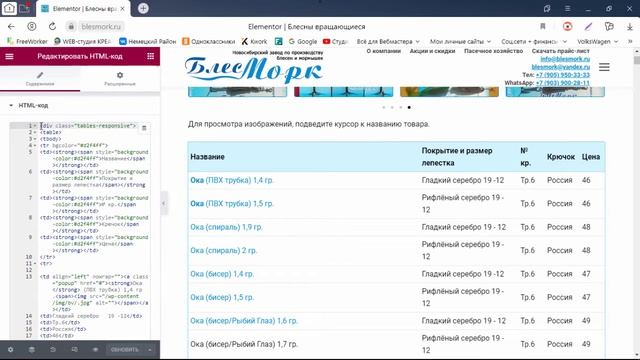Viewport: 640px width, 360px height.
Task: Go back with the browser arrow
Action: pos(11,27)
